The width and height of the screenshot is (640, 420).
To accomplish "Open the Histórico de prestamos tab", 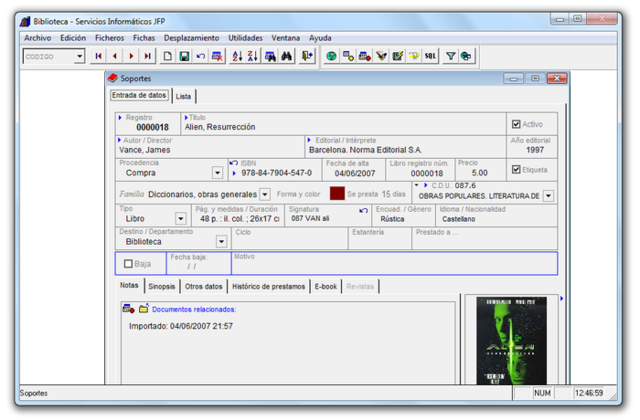I will 269,287.
